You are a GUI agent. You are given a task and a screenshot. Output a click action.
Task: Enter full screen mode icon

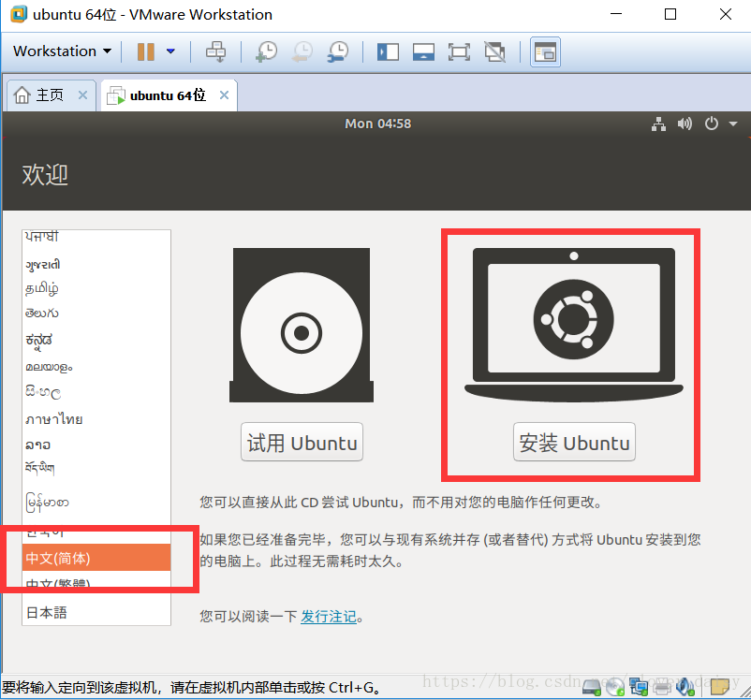[459, 51]
